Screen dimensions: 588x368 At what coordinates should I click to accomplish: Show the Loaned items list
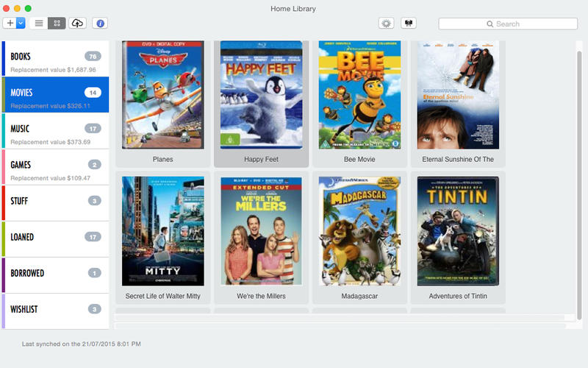pyautogui.click(x=56, y=238)
